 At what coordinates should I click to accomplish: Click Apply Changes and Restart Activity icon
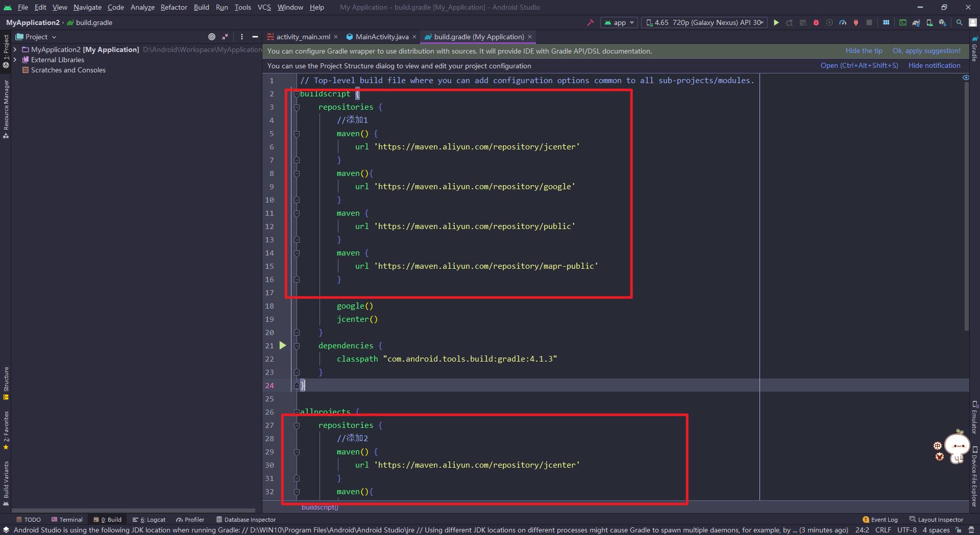point(789,22)
